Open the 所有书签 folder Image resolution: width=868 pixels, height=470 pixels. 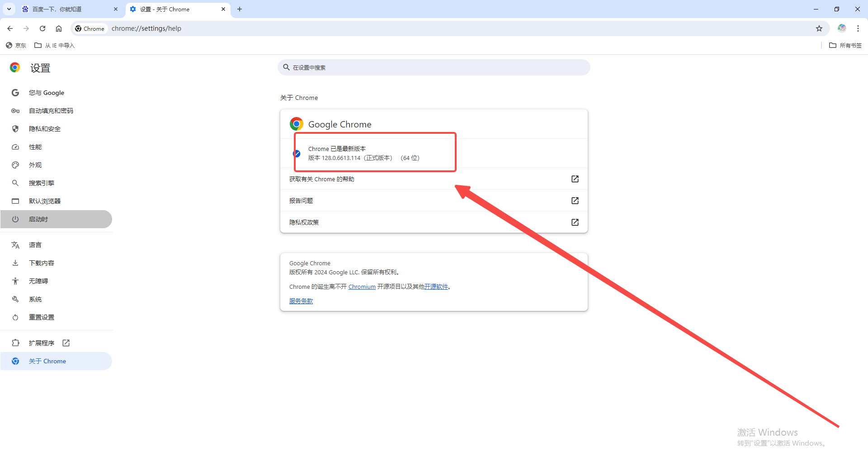pos(845,45)
